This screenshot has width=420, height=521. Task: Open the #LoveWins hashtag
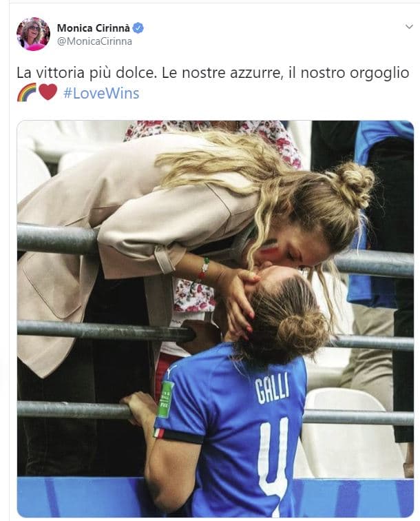point(101,93)
